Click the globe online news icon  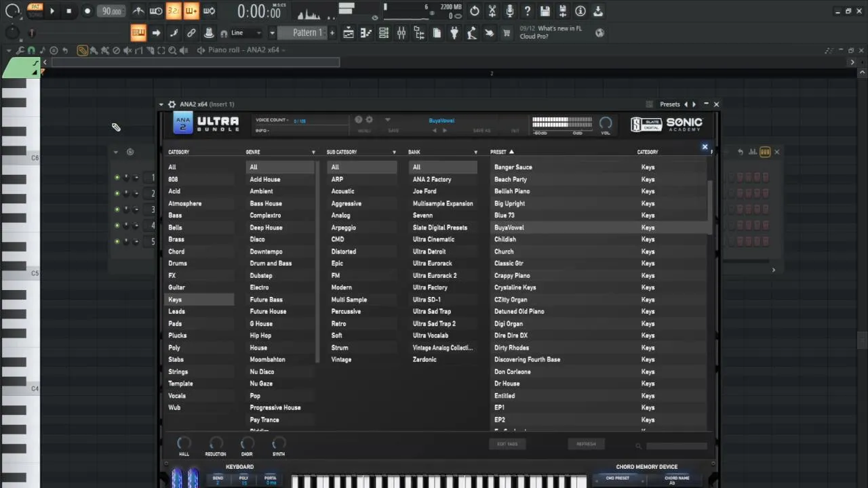click(x=599, y=33)
